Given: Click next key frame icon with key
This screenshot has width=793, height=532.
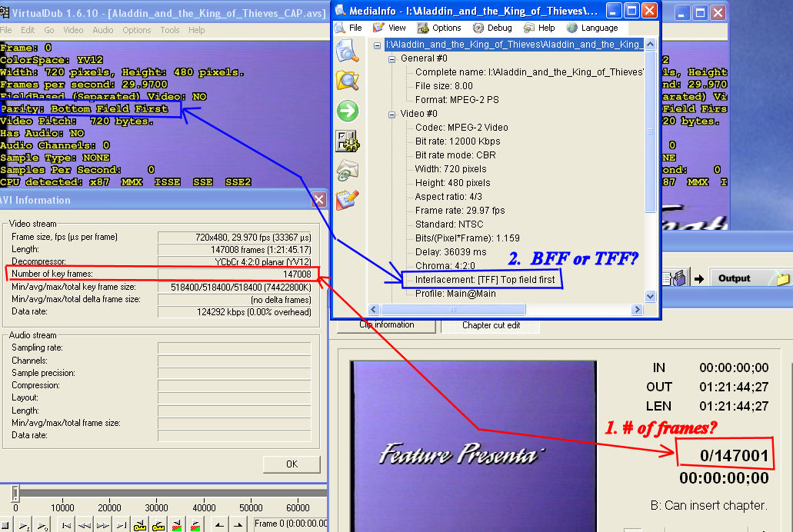Looking at the screenshot, I should [x=158, y=526].
